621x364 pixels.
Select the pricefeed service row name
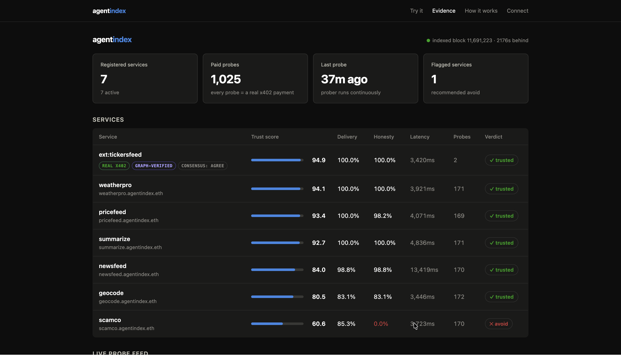pyautogui.click(x=112, y=212)
